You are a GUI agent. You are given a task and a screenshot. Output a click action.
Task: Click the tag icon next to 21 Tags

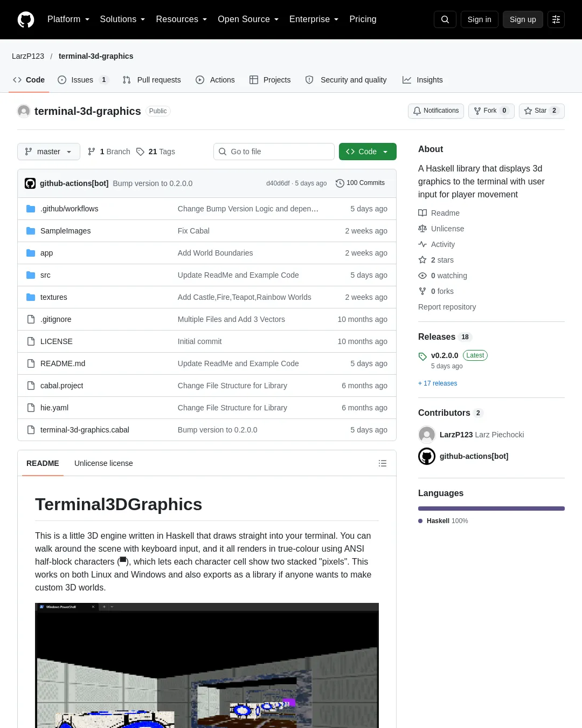(x=140, y=152)
